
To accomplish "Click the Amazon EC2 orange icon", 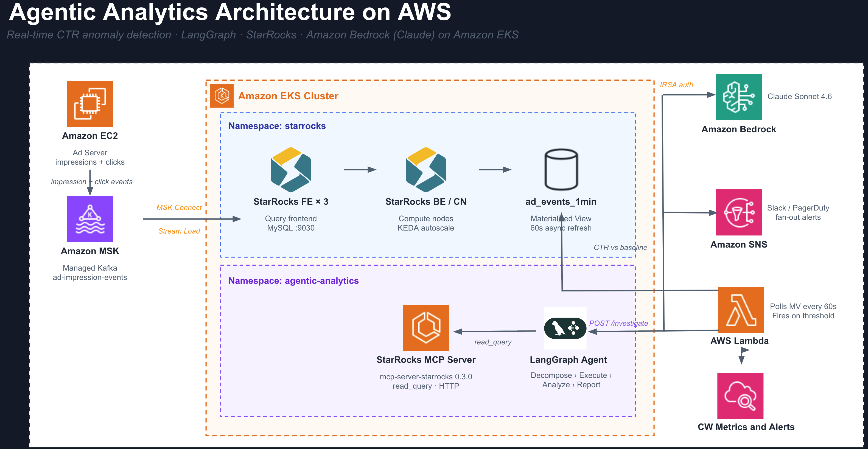I will [90, 104].
